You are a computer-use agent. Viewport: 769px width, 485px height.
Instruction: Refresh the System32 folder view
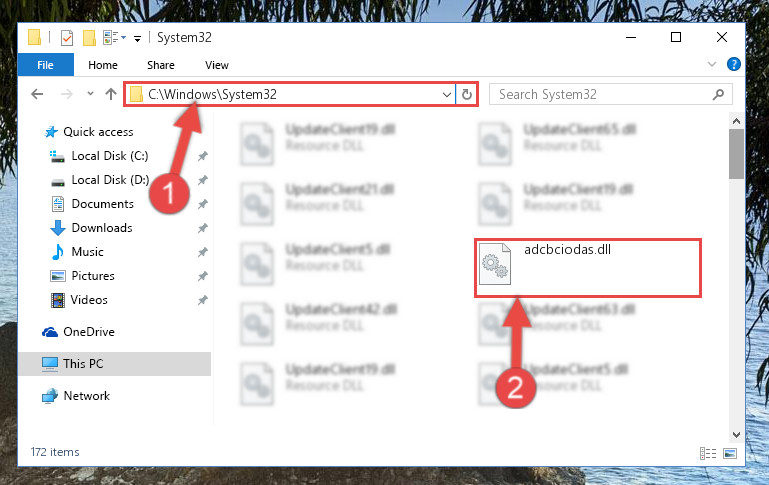click(467, 94)
